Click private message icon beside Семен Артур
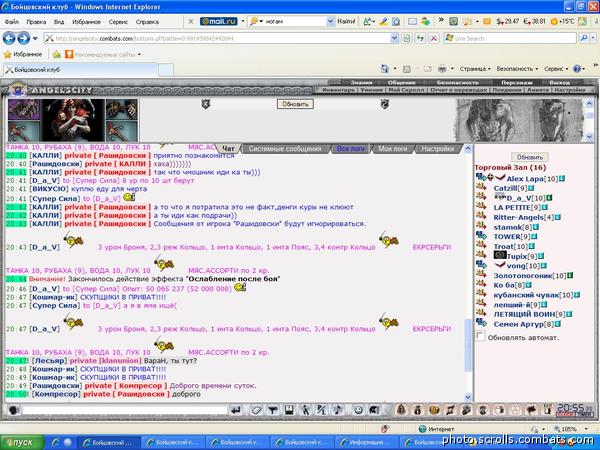Viewport: 600px width, 450px height. [481, 323]
